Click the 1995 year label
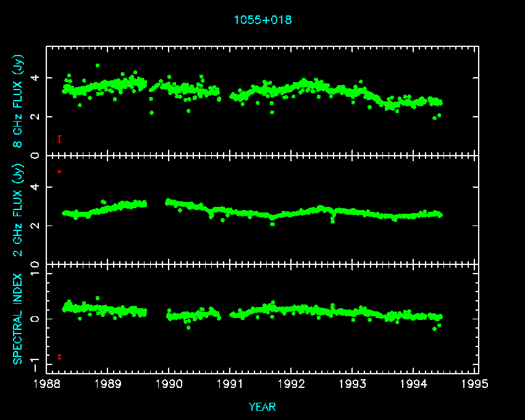The width and height of the screenshot is (525, 420). point(475,384)
